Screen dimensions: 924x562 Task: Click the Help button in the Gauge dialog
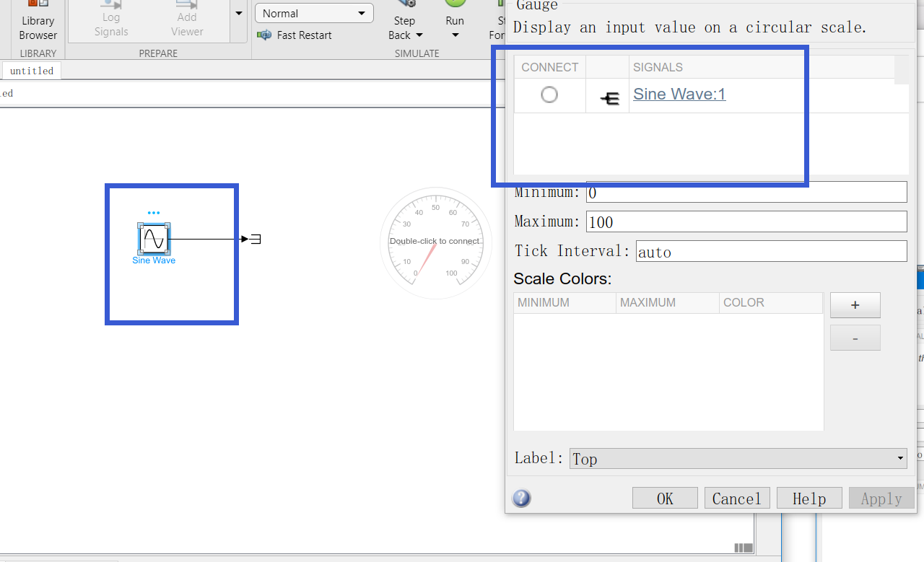809,499
